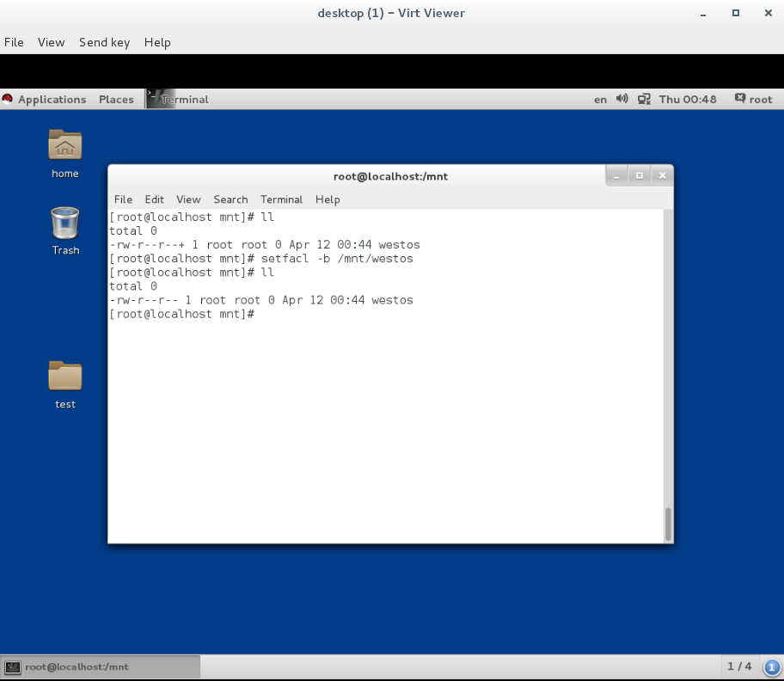Click the terminal icon in bottom taskbar
784x681 pixels.
point(13,667)
